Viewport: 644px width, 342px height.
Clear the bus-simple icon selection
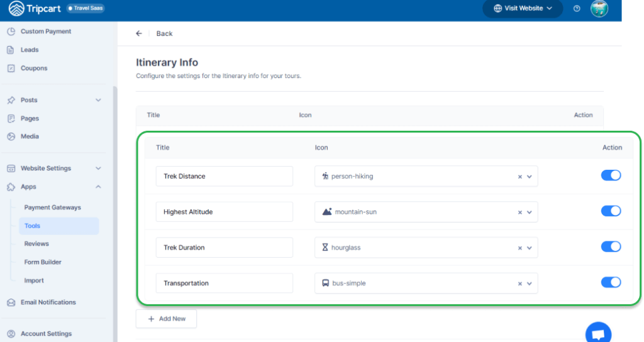coord(520,284)
